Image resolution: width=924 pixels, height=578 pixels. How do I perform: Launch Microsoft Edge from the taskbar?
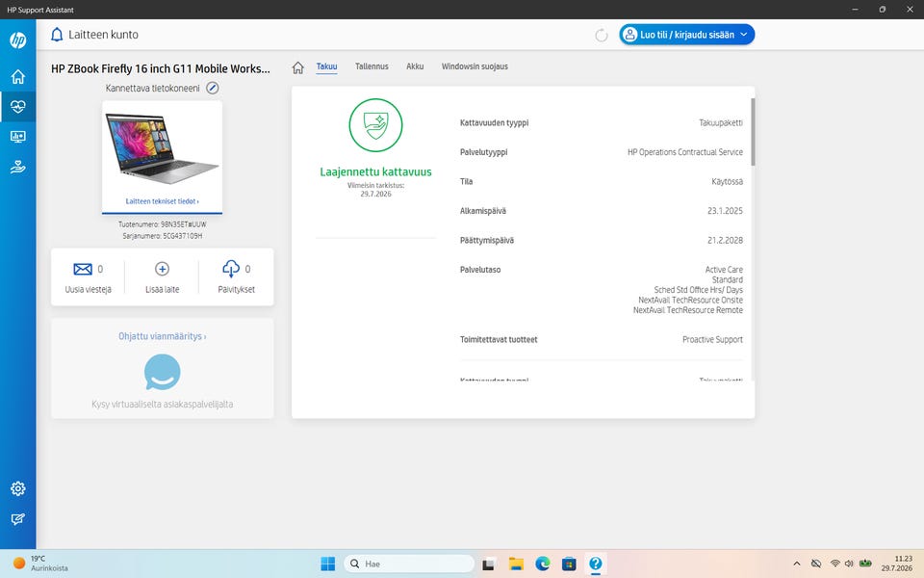[x=543, y=564]
